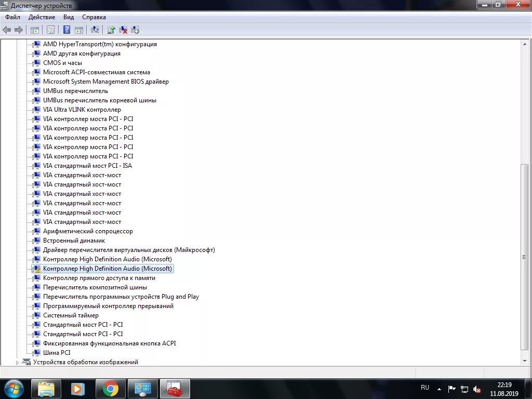Click the yellow warning device icon
The image size is (532, 399).
pyautogui.click(x=36, y=269)
